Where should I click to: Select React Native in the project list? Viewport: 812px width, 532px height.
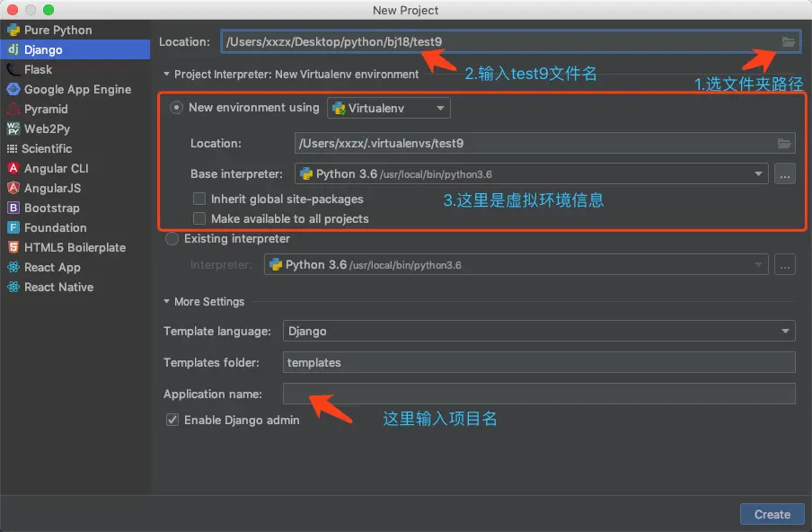pyautogui.click(x=75, y=287)
